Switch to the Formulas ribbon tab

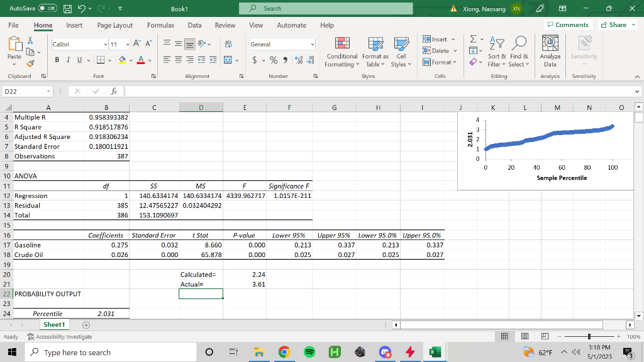(160, 26)
